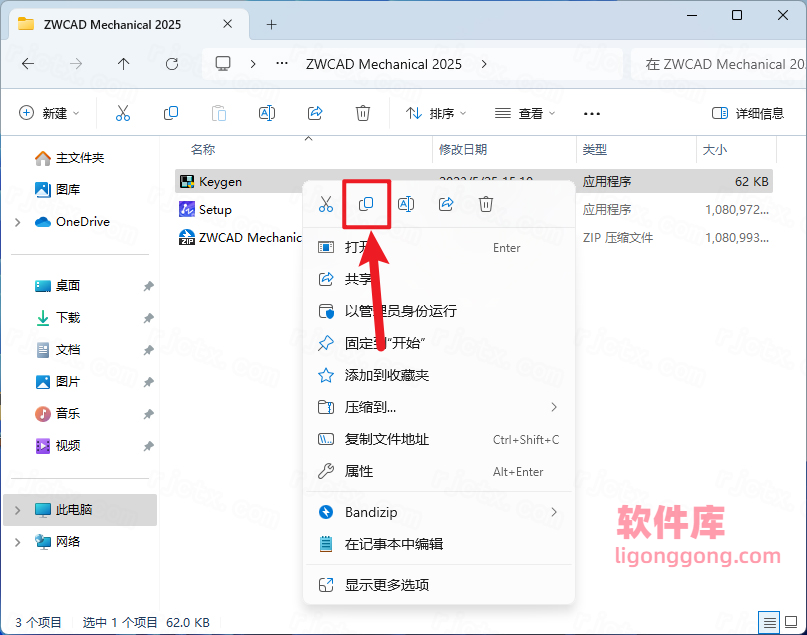Choose 打开 in the context menu

point(438,248)
